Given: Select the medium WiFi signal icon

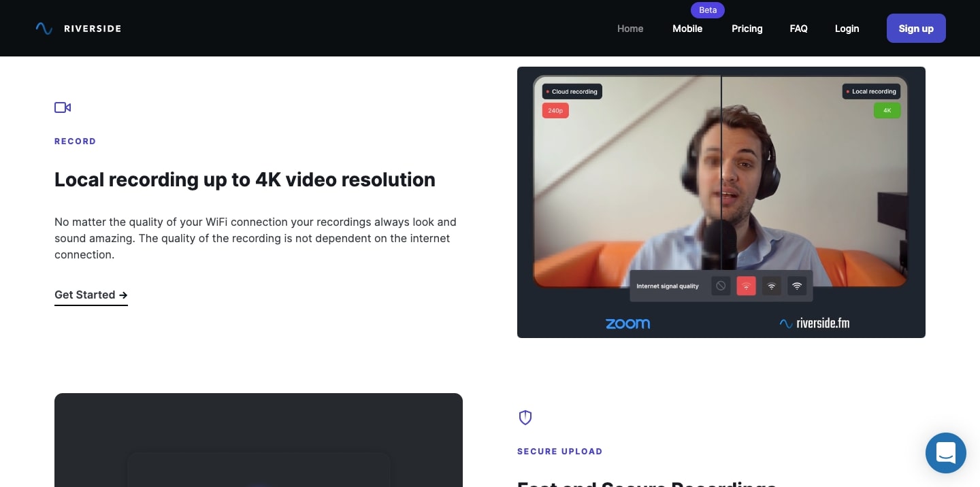Looking at the screenshot, I should point(771,286).
